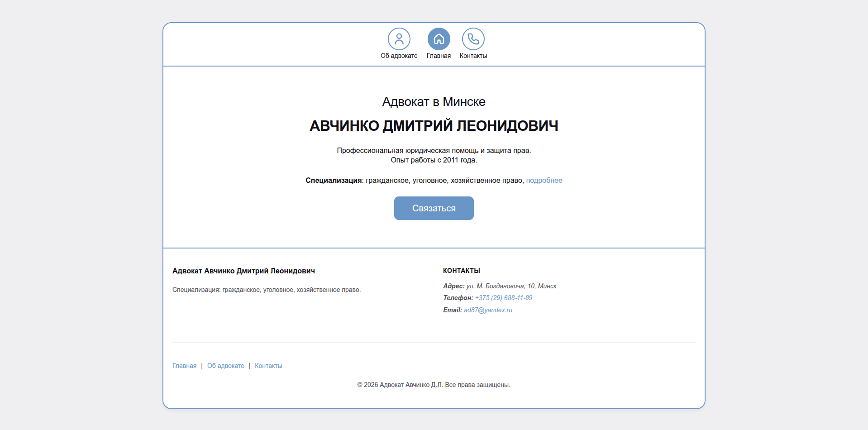Image resolution: width=868 pixels, height=430 pixels.
Task: Select the home icon for Главная
Action: [439, 39]
